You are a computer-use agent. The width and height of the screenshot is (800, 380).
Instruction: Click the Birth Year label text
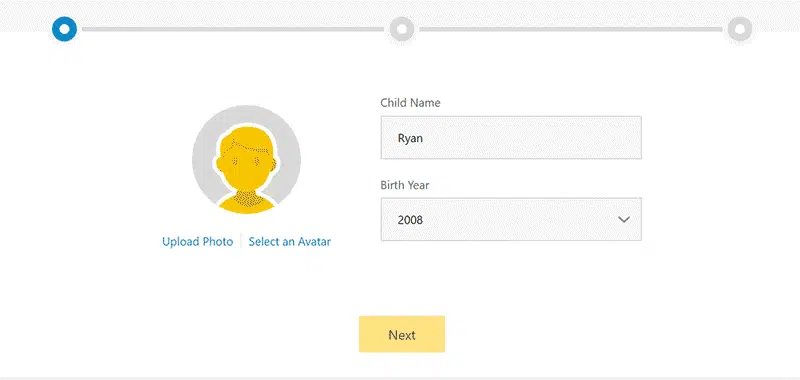click(405, 185)
